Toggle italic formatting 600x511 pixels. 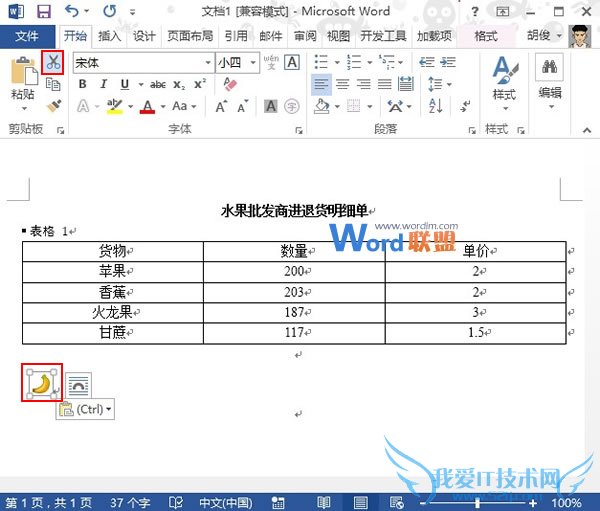coord(103,84)
